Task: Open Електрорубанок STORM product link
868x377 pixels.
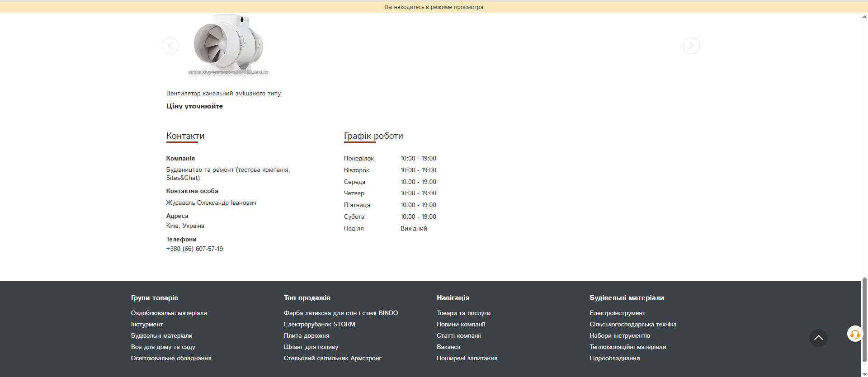Action: 319,325
